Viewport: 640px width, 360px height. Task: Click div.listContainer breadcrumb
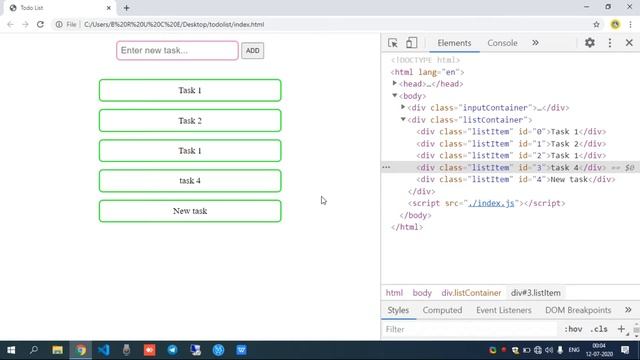click(x=471, y=293)
